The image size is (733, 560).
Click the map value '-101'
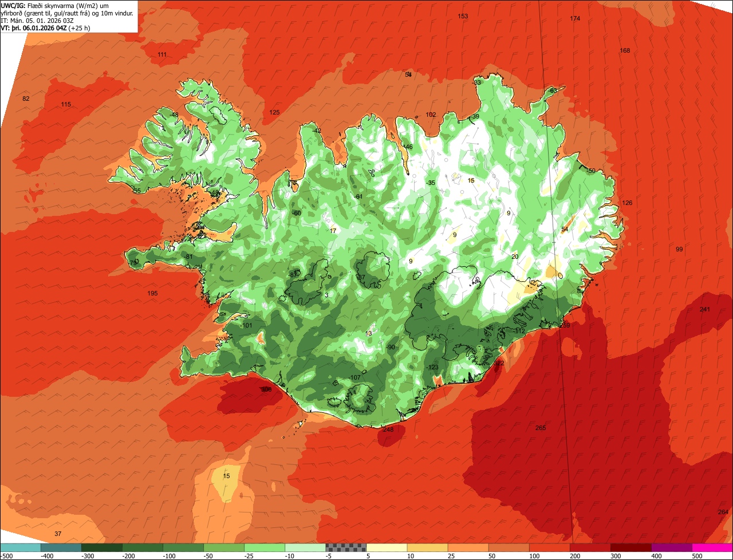click(247, 325)
